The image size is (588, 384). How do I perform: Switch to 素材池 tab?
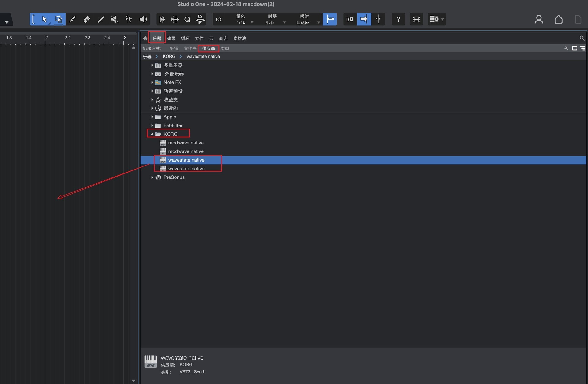click(x=239, y=38)
